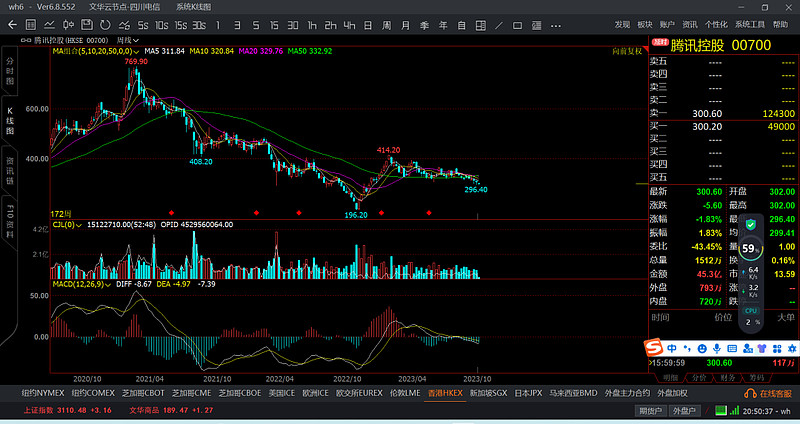The width and height of the screenshot is (800, 424).
Task: Click the microphone voice input icon
Action: [x=717, y=348]
